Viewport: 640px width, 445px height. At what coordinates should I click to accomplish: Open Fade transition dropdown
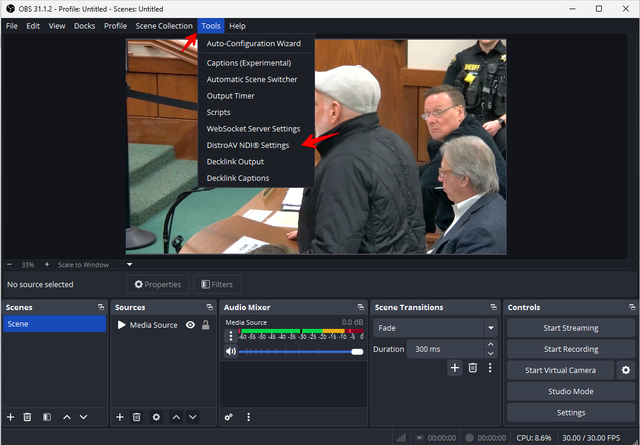pos(435,328)
